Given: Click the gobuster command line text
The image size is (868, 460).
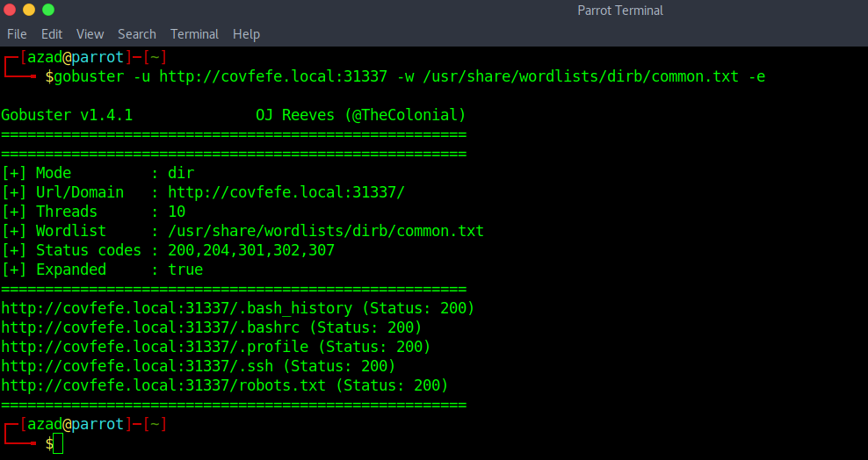Looking at the screenshot, I should (x=409, y=76).
